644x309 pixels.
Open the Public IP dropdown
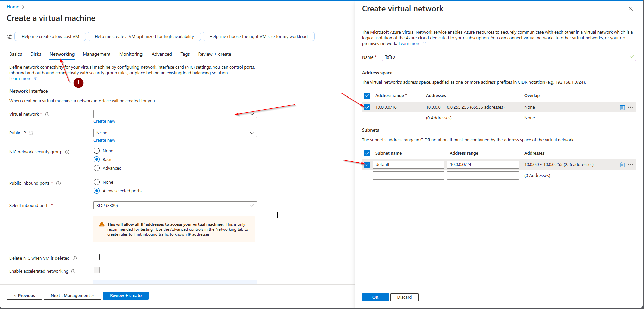(175, 133)
